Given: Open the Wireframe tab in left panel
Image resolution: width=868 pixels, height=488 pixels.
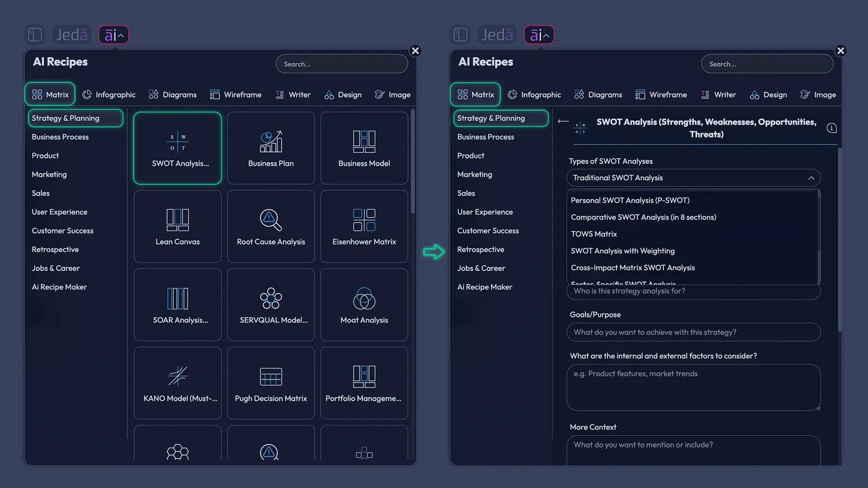Looking at the screenshot, I should (x=236, y=94).
